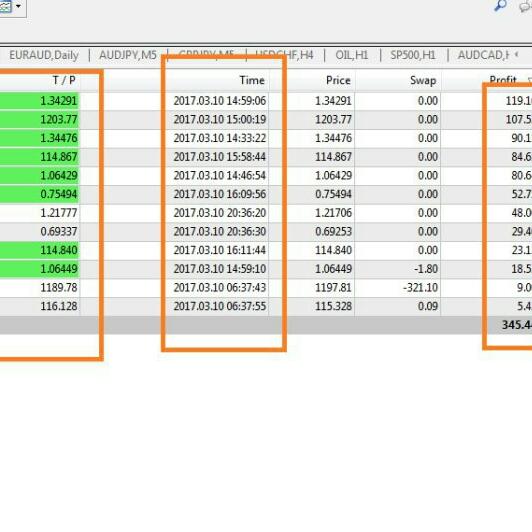Screen dimensions: 532x532
Task: Select the AUDCAD chart tab
Action: click(483, 55)
